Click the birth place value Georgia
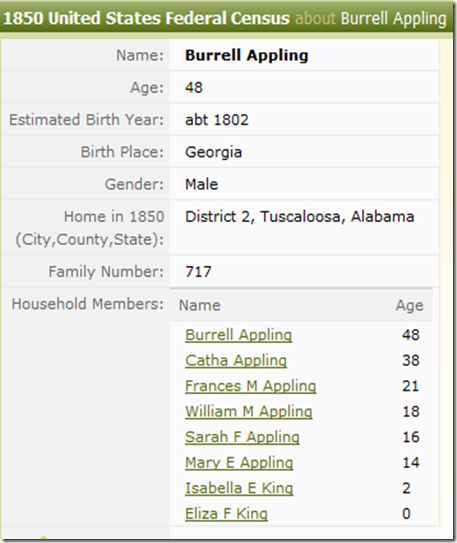Screen dimensions: 457x543 [x=213, y=152]
